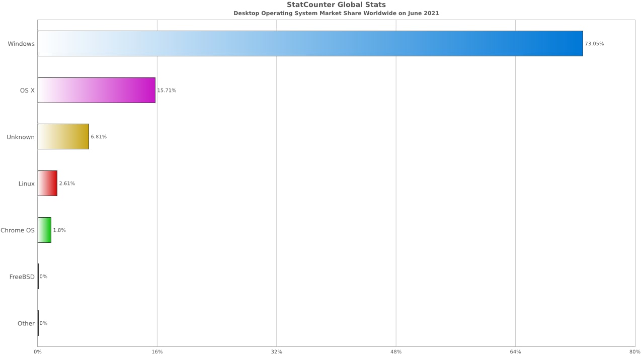
Task: Select the 1.8% value label
Action: coord(59,230)
